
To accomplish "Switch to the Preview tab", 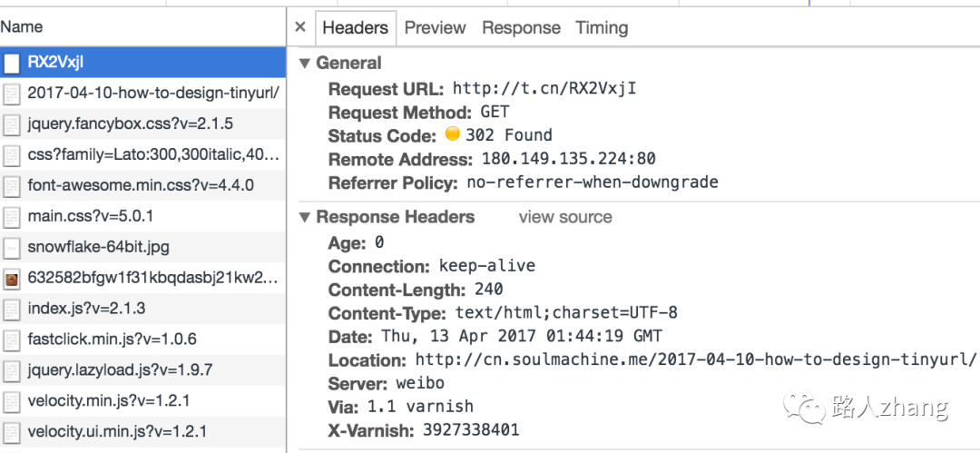I will 435,28.
